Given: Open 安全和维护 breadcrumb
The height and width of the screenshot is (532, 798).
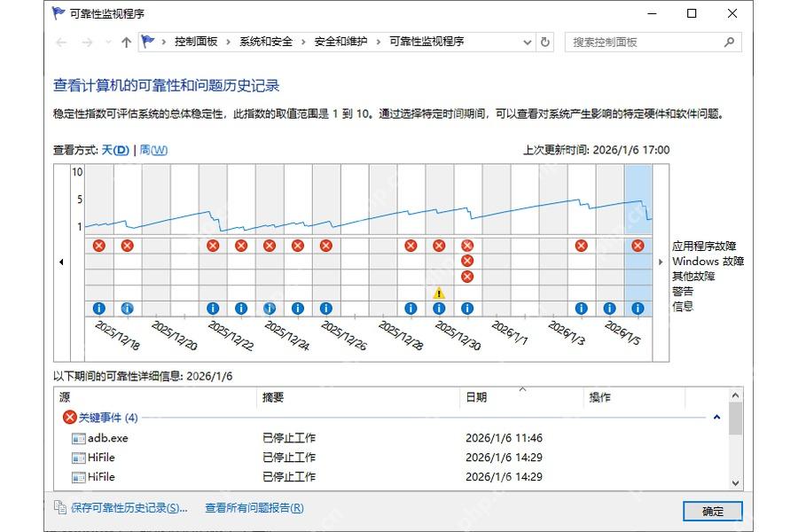Looking at the screenshot, I should coord(340,42).
